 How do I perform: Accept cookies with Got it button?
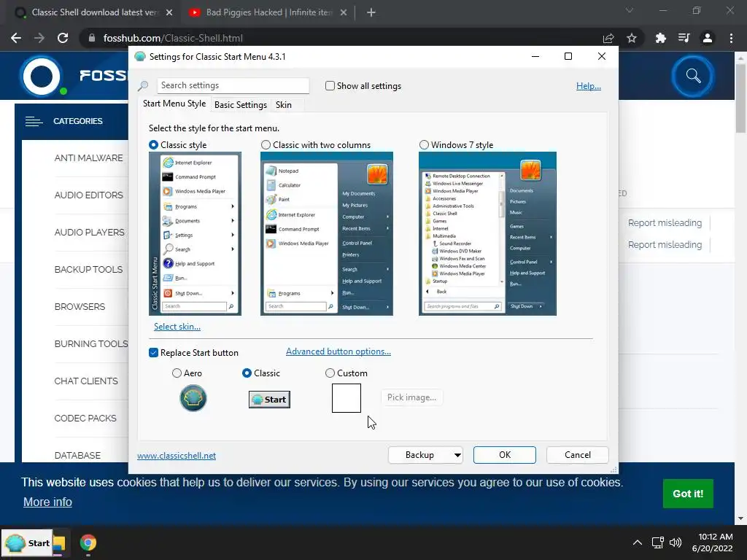[x=688, y=494]
